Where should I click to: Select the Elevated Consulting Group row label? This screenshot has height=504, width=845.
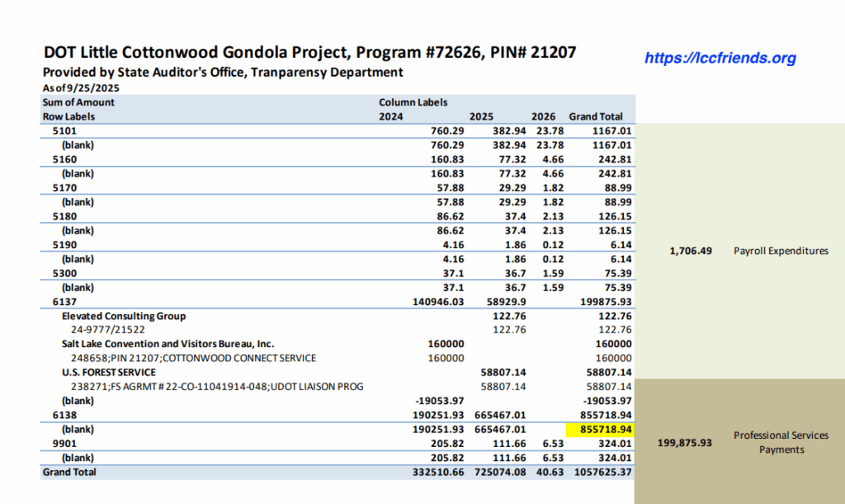[124, 316]
